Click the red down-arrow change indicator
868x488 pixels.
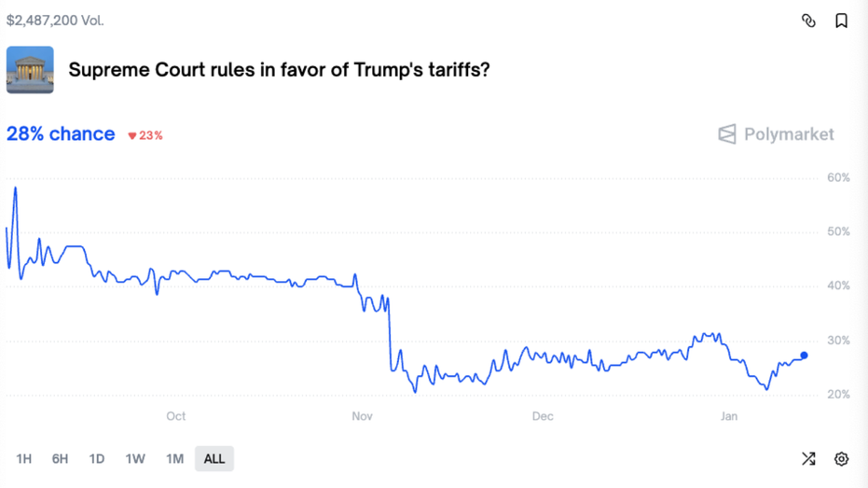click(132, 136)
